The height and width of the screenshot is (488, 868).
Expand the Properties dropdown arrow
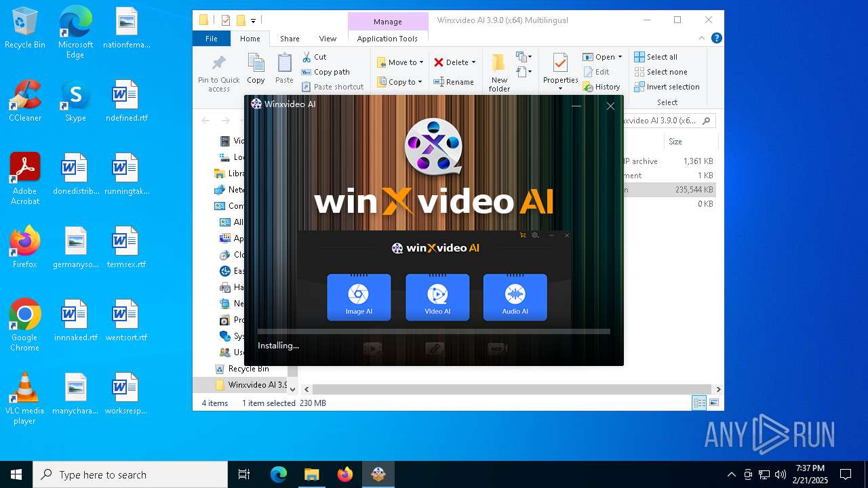pos(560,89)
